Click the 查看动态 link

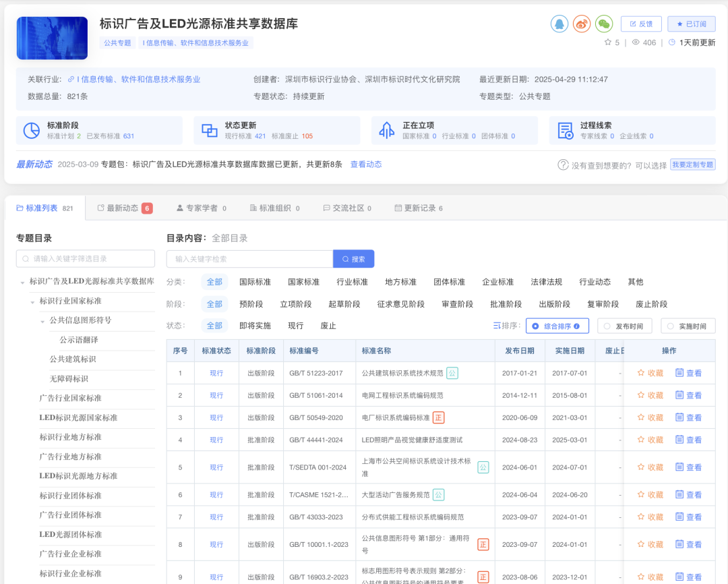tap(366, 164)
